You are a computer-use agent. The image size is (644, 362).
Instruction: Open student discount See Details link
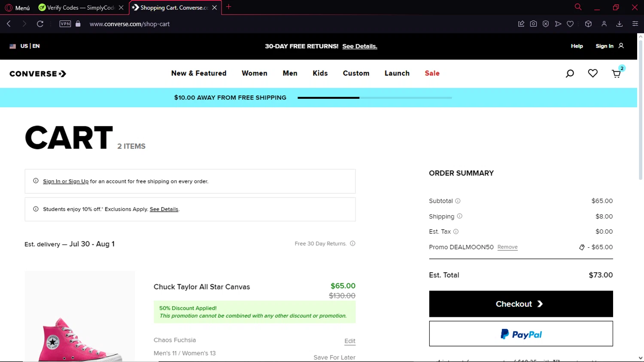(164, 209)
